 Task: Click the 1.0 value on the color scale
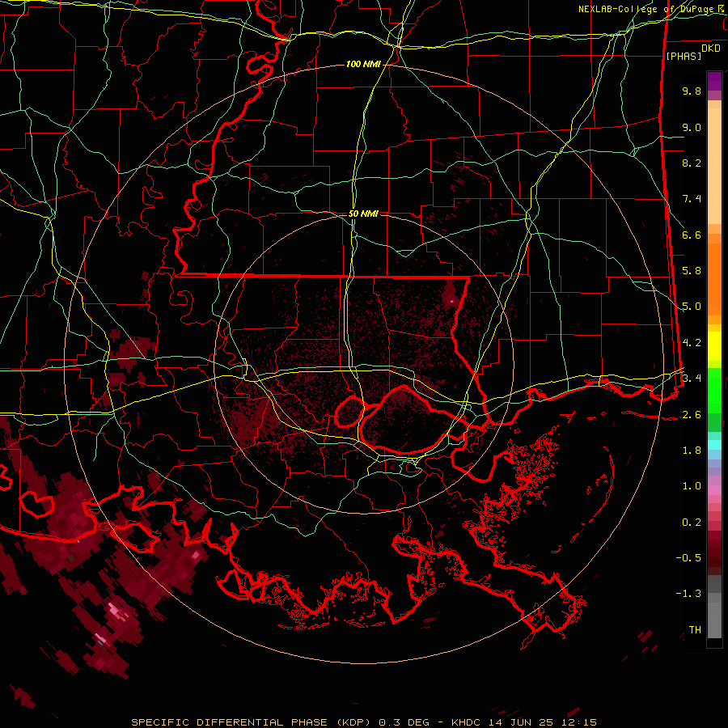pyautogui.click(x=692, y=486)
